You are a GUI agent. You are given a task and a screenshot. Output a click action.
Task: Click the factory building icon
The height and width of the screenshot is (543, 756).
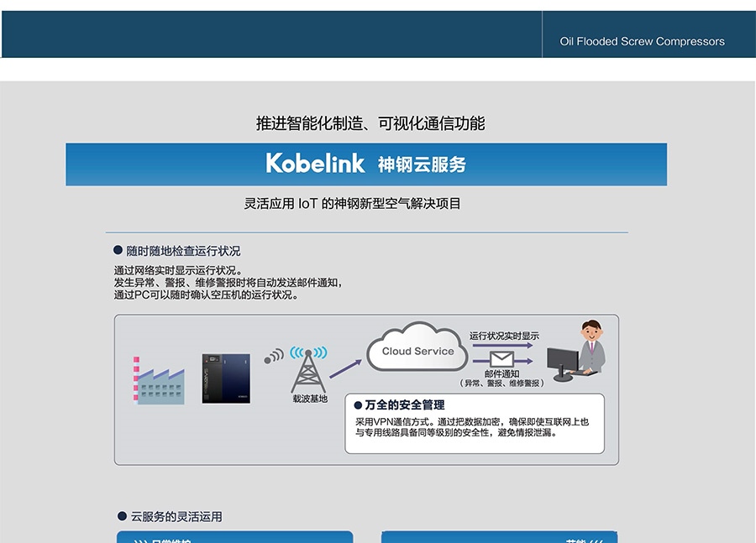point(159,380)
